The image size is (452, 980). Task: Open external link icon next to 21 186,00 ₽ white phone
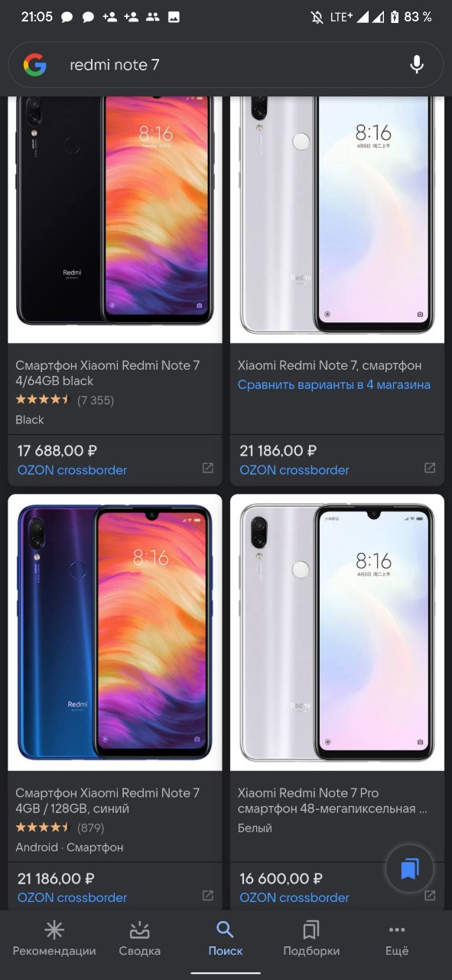[x=430, y=468]
